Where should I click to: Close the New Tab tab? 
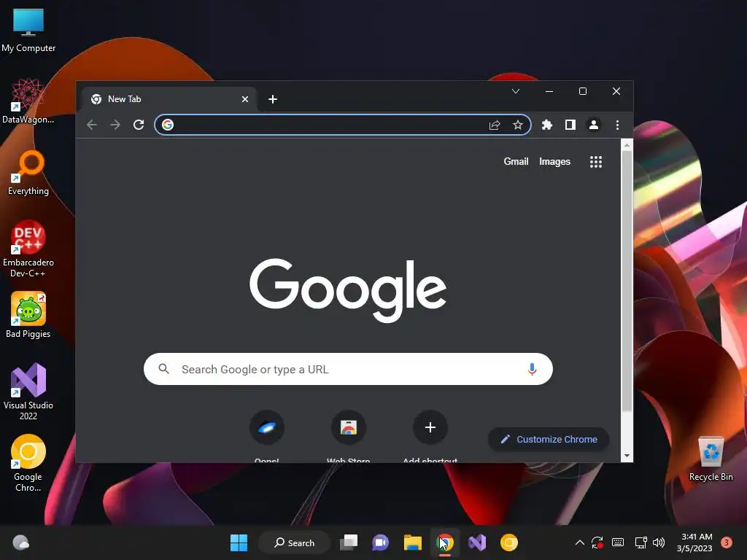(245, 99)
